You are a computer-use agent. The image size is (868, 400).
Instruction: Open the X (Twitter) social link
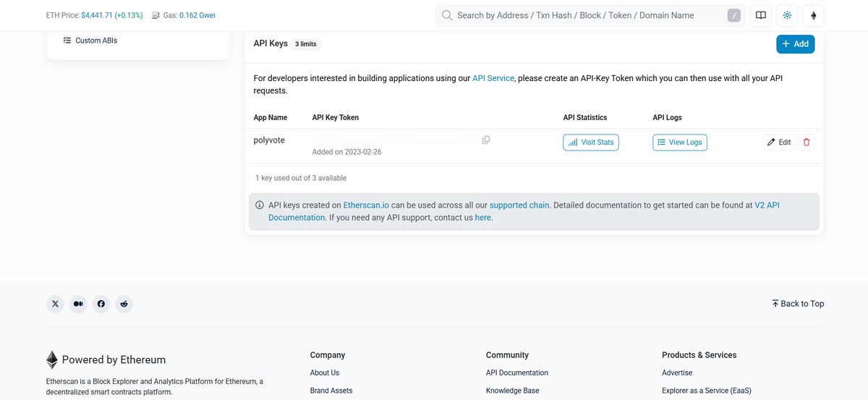56,304
